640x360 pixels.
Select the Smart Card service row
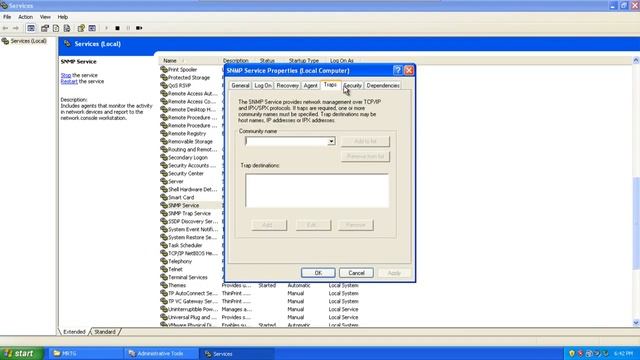pos(181,198)
